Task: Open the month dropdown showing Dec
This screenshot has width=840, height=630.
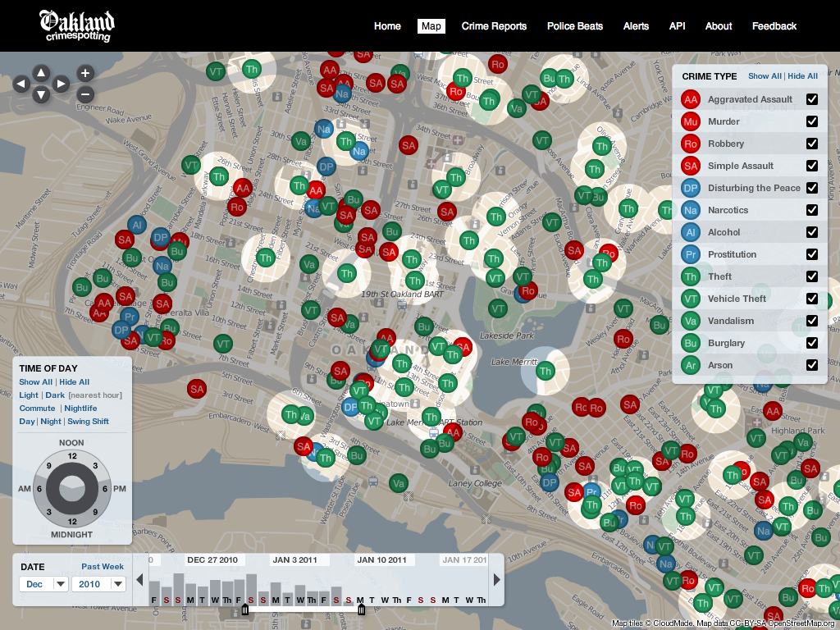Action: pos(43,584)
